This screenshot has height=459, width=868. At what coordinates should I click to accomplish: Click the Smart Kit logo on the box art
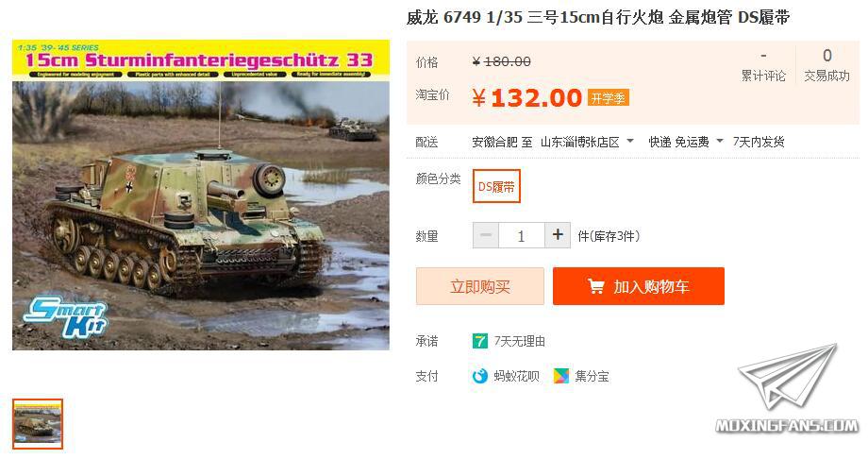coord(65,317)
